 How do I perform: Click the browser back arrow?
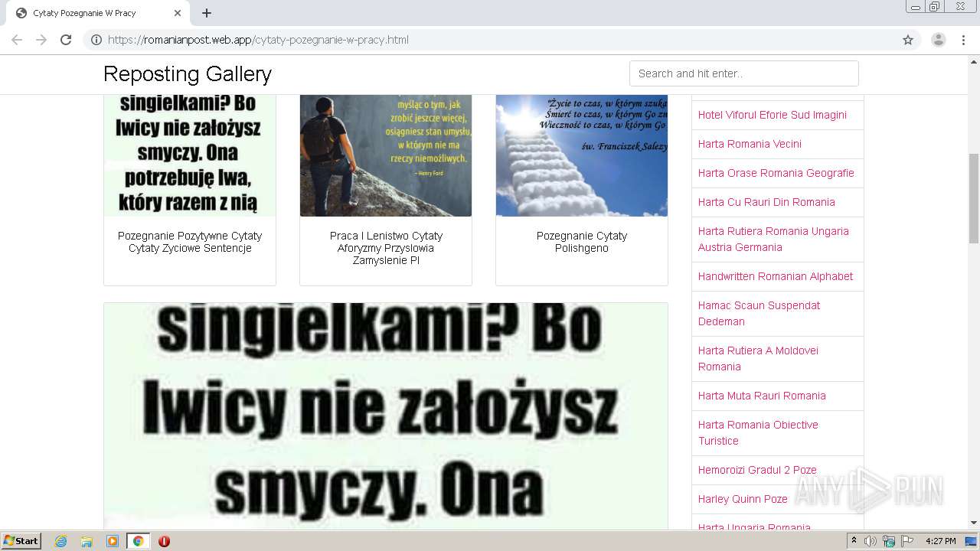point(17,40)
